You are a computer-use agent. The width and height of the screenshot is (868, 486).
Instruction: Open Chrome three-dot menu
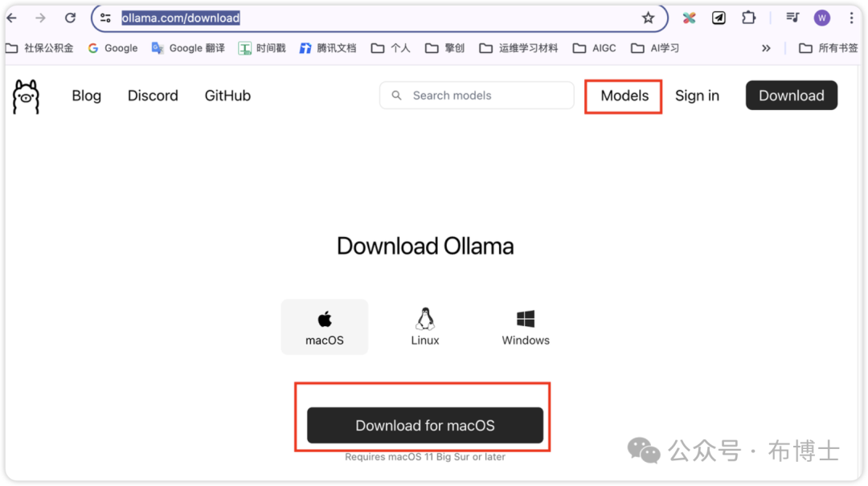click(x=851, y=18)
